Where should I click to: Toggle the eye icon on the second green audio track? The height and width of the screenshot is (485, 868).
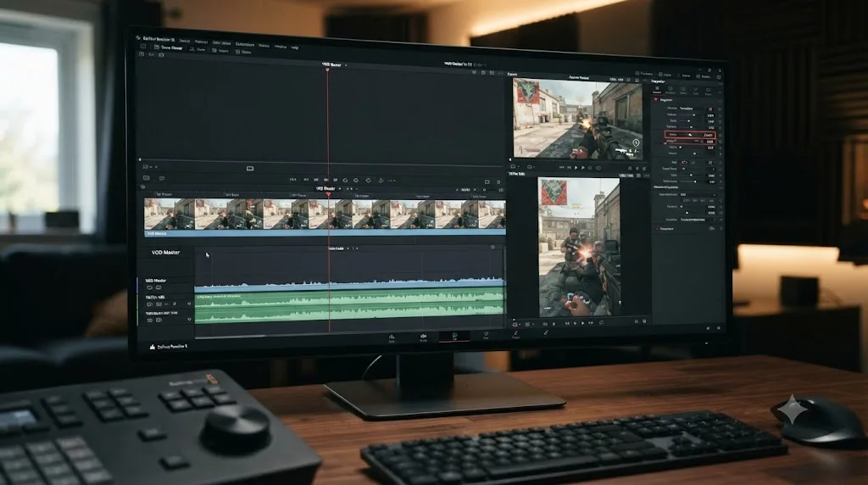tap(189, 320)
